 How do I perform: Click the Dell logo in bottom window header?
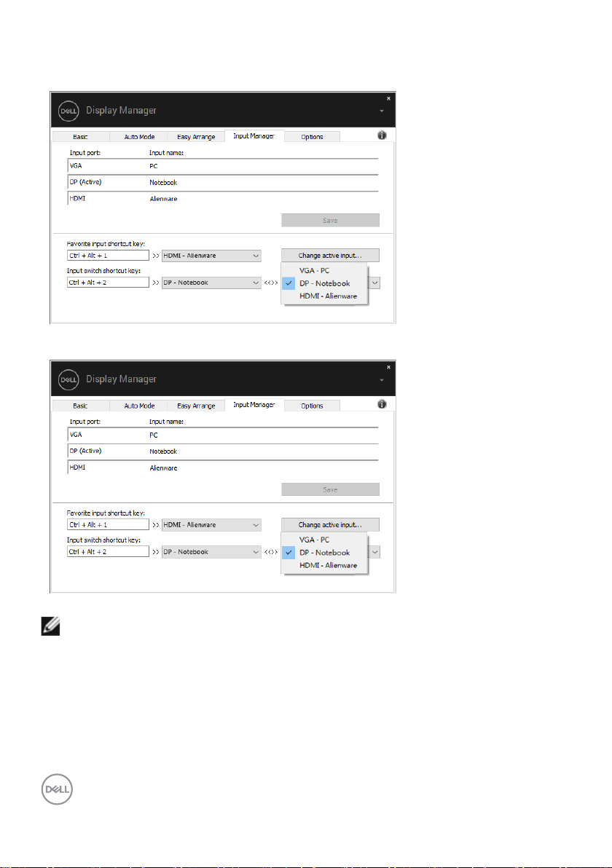pyautogui.click(x=68, y=379)
